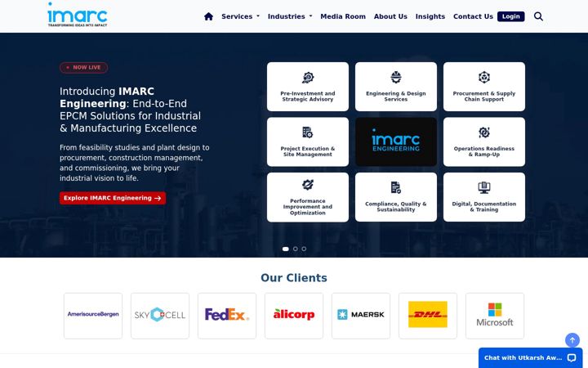Click the feasibility studies description paragraph
The height and width of the screenshot is (368, 588).
click(134, 163)
